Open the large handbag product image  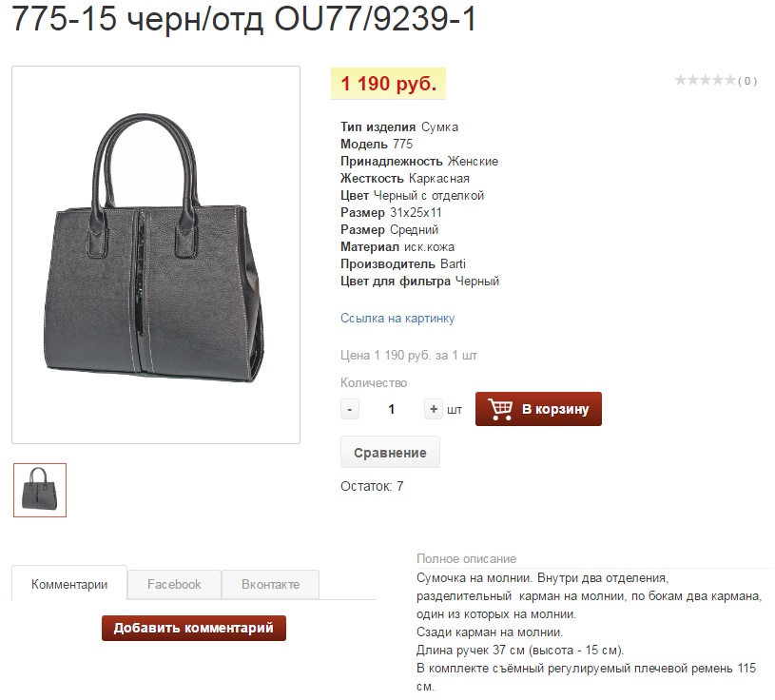click(x=156, y=255)
